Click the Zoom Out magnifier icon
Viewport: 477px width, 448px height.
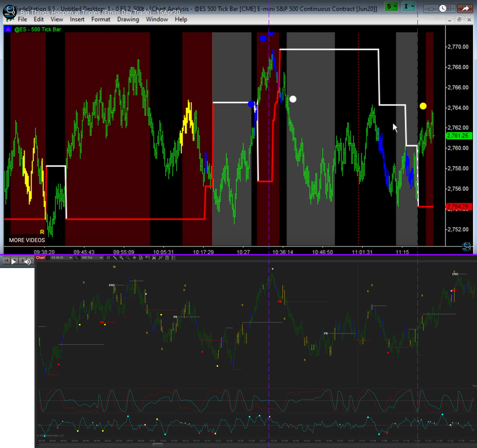pos(128,258)
